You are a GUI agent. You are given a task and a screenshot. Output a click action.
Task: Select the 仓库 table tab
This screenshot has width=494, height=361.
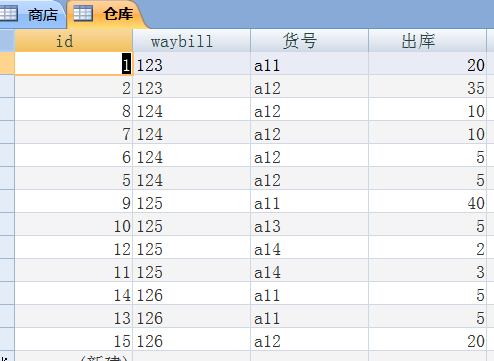(x=107, y=14)
